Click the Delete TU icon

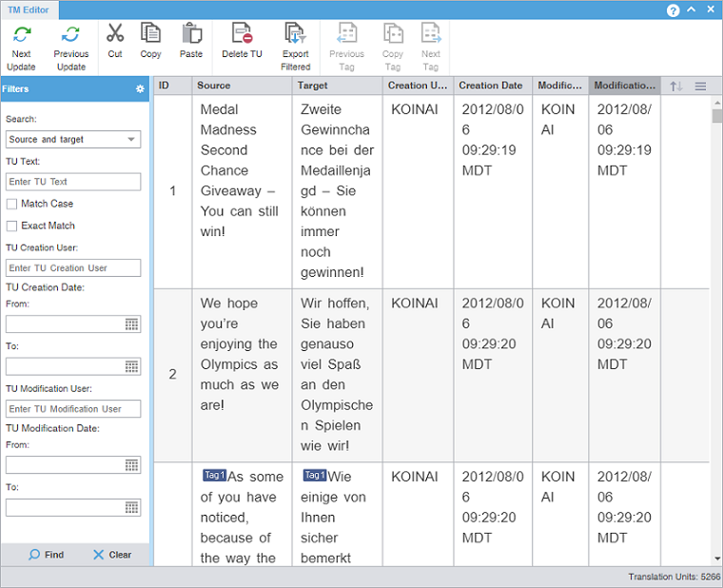pos(242,33)
